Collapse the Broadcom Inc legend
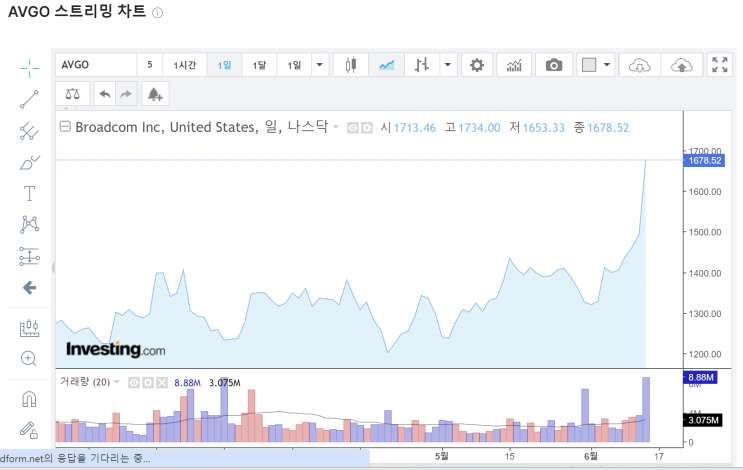The width and height of the screenshot is (743, 470). [x=65, y=127]
